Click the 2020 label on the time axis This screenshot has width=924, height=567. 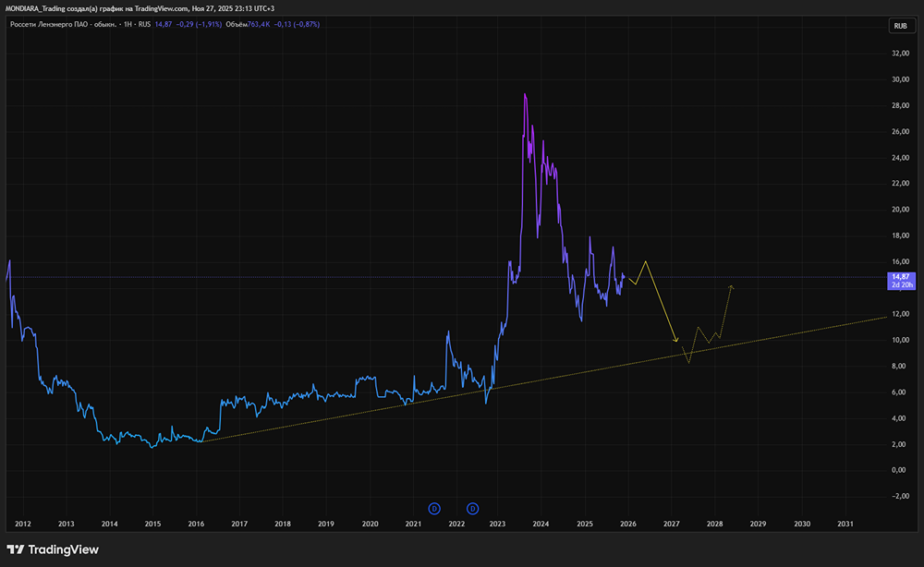(x=371, y=524)
